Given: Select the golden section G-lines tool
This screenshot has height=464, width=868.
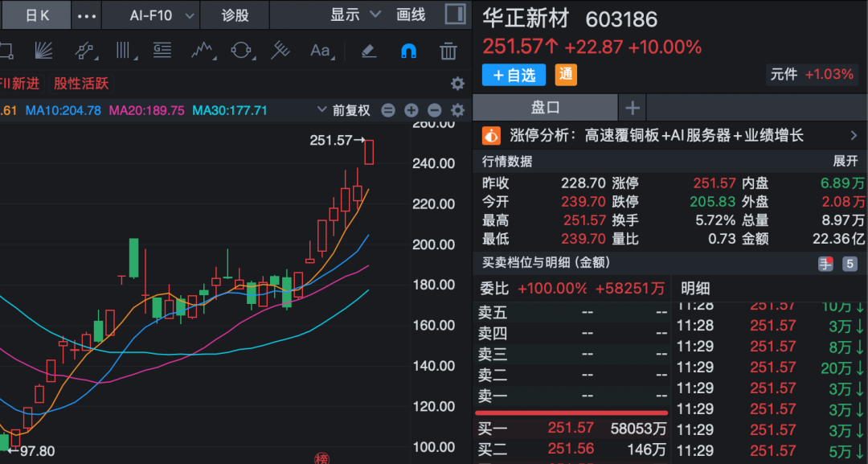Looking at the screenshot, I should click(x=162, y=51).
